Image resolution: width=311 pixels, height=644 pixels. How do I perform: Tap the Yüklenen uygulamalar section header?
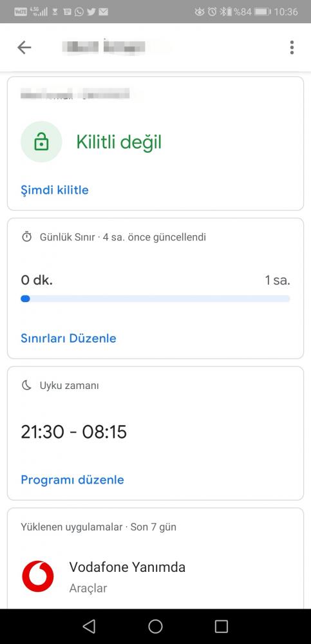(x=99, y=527)
